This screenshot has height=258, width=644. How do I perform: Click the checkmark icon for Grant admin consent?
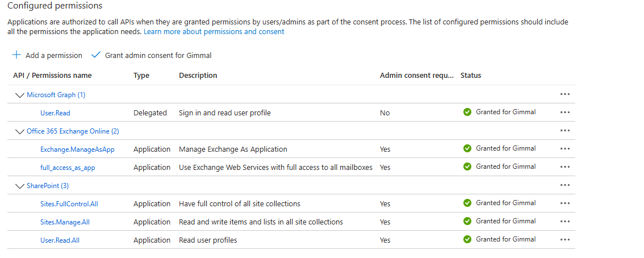(95, 55)
